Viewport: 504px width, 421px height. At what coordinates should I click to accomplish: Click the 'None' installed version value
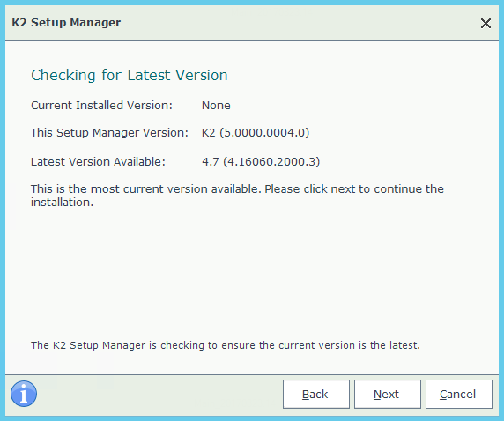[x=216, y=106]
